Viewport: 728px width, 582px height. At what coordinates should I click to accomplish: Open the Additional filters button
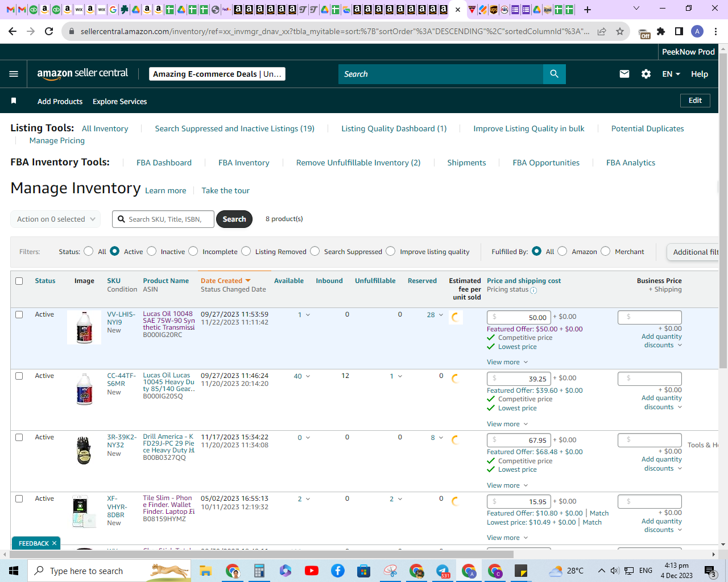coord(694,252)
